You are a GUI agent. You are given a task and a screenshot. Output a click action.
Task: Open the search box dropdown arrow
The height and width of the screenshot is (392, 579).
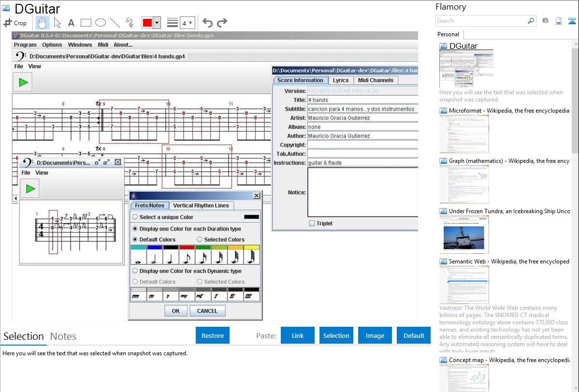click(x=531, y=21)
